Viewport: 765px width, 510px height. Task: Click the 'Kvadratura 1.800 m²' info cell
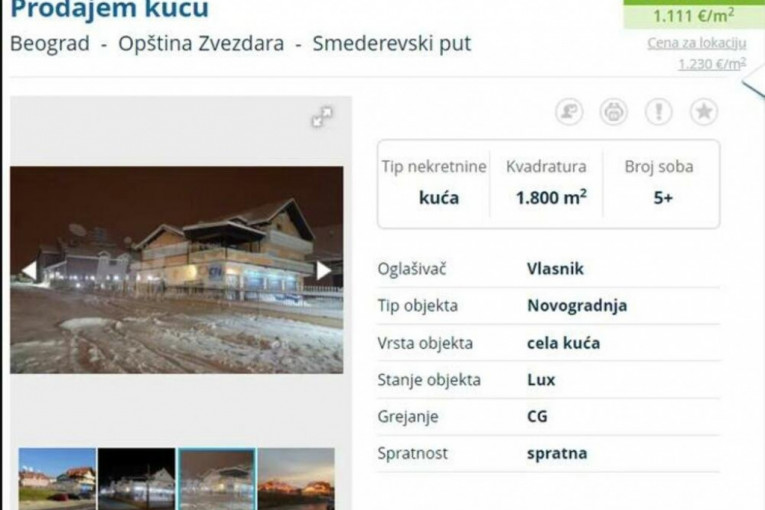point(546,183)
